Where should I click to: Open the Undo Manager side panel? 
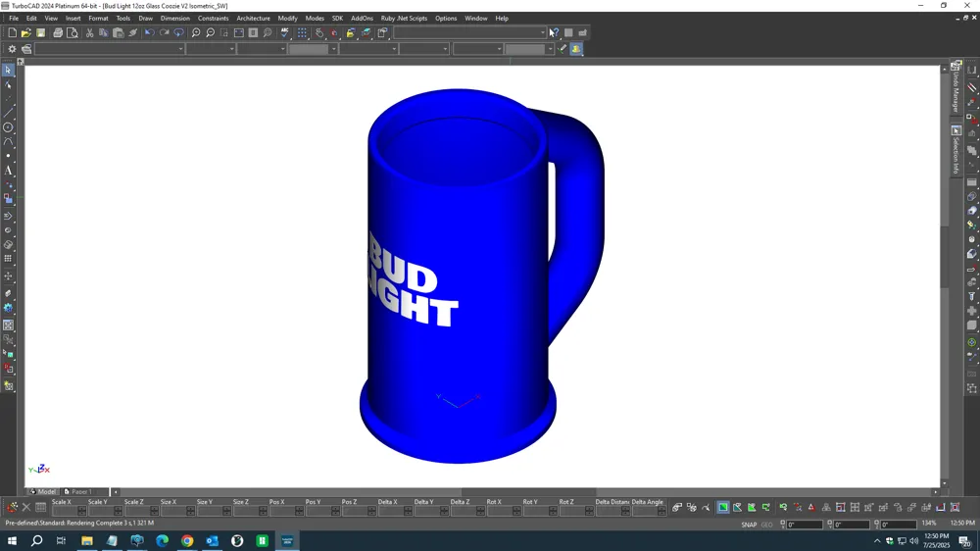[955, 87]
